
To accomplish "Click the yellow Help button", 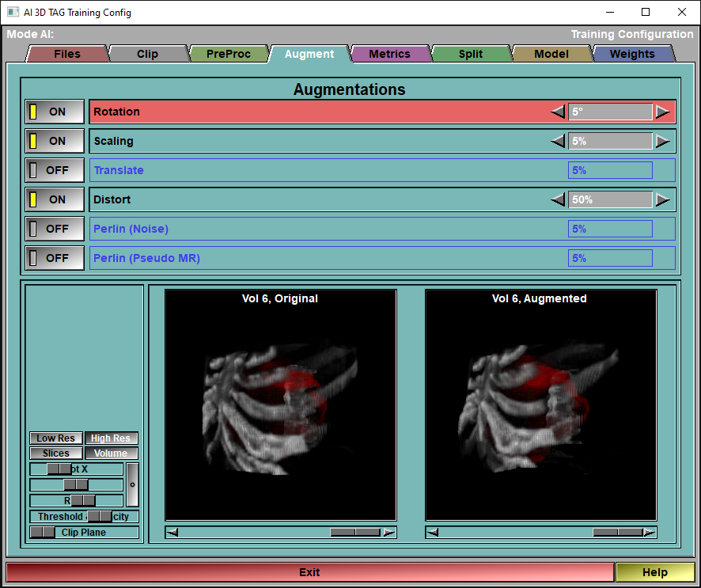I will tap(655, 572).
